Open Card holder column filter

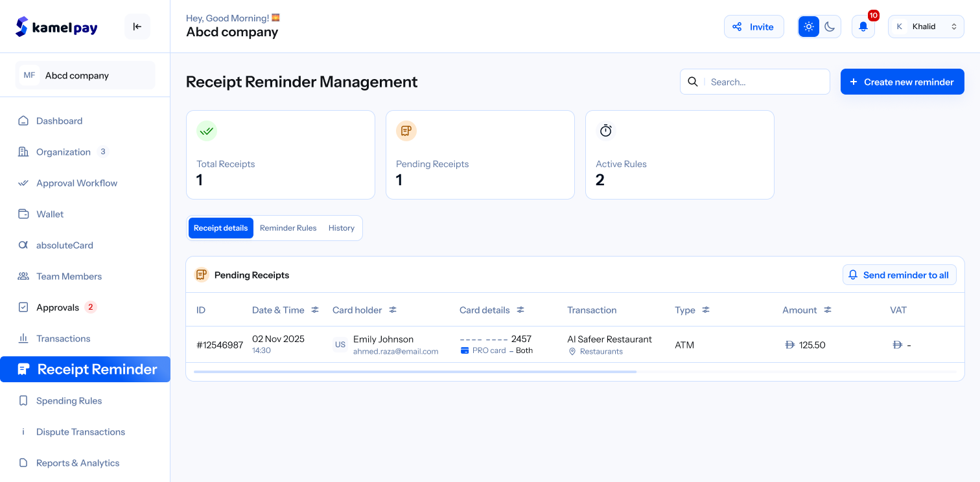(x=393, y=310)
